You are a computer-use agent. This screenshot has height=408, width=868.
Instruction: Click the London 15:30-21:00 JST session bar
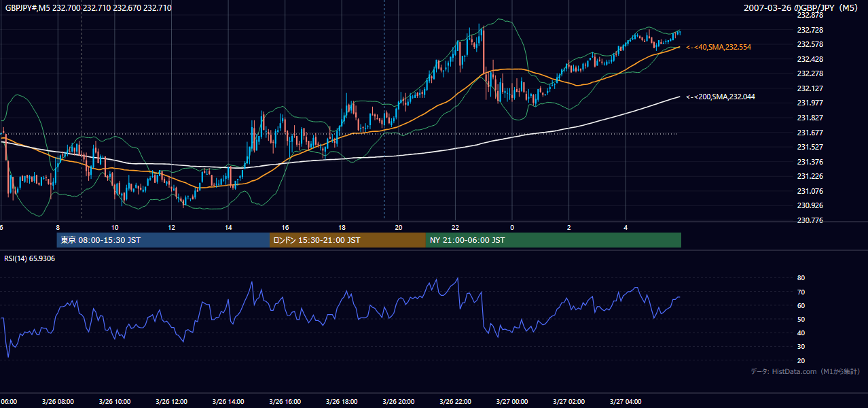pyautogui.click(x=348, y=240)
